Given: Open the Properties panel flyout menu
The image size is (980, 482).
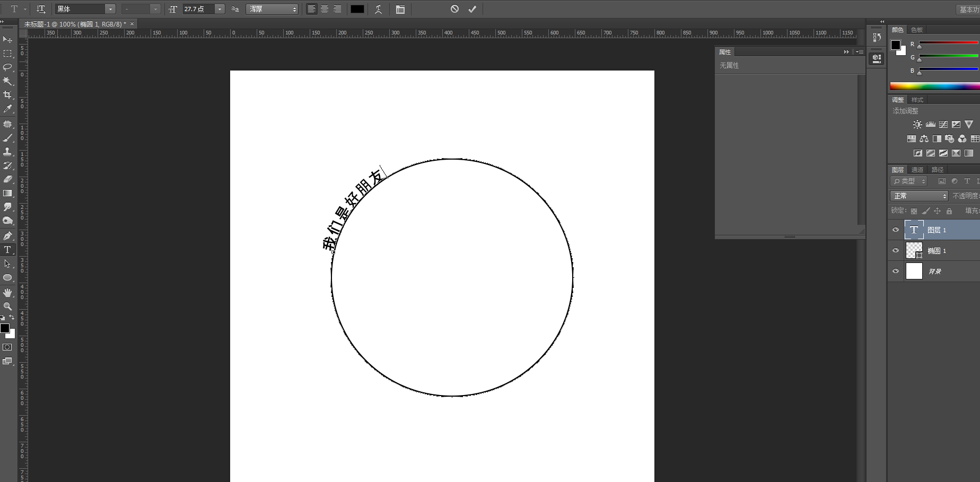Looking at the screenshot, I should (860, 52).
